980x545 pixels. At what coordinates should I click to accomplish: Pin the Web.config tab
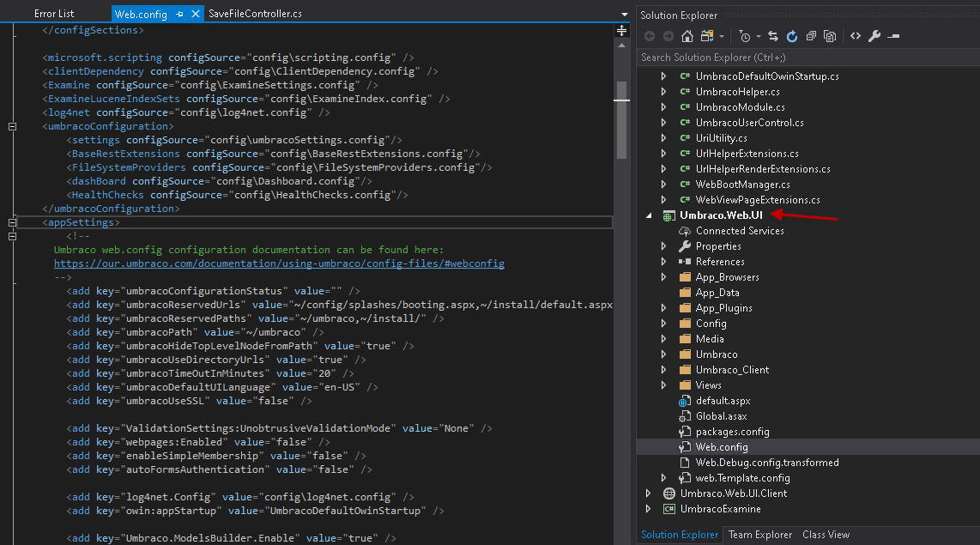[x=179, y=14]
